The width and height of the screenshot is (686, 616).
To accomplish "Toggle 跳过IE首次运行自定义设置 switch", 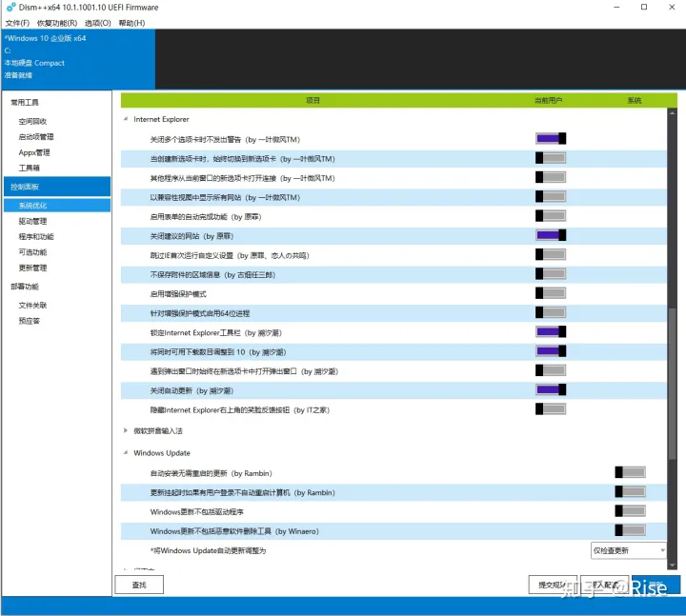I will tap(551, 254).
